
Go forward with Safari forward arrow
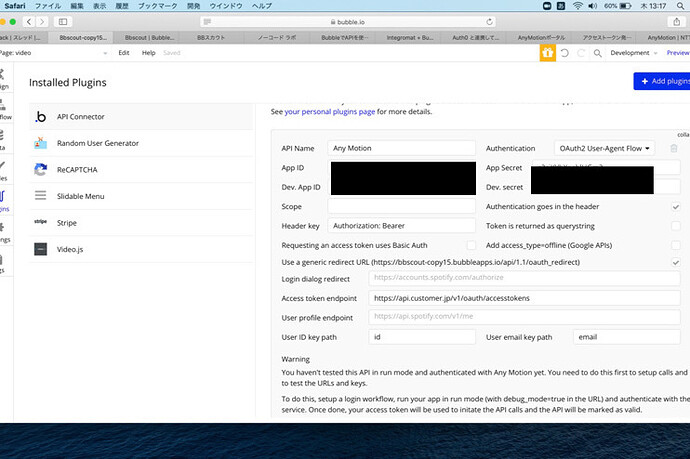tap(42, 22)
